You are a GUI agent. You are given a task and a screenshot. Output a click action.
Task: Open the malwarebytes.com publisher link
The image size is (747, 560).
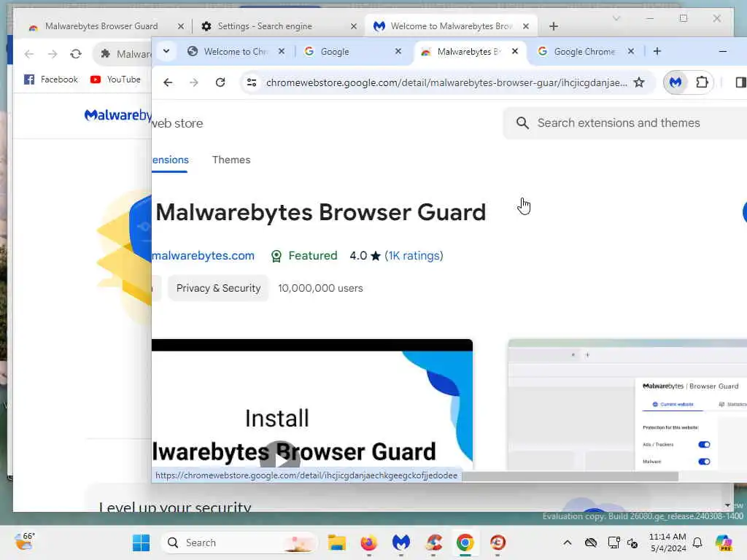pyautogui.click(x=203, y=256)
